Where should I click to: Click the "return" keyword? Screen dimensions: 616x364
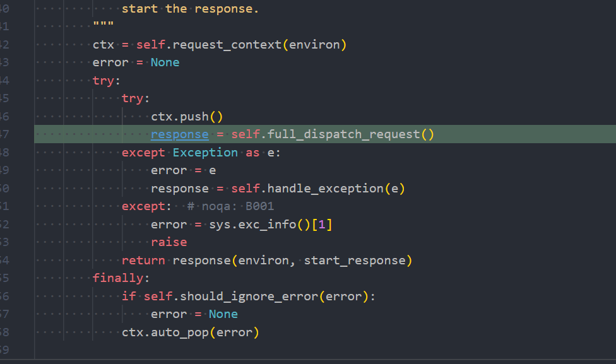coord(143,261)
